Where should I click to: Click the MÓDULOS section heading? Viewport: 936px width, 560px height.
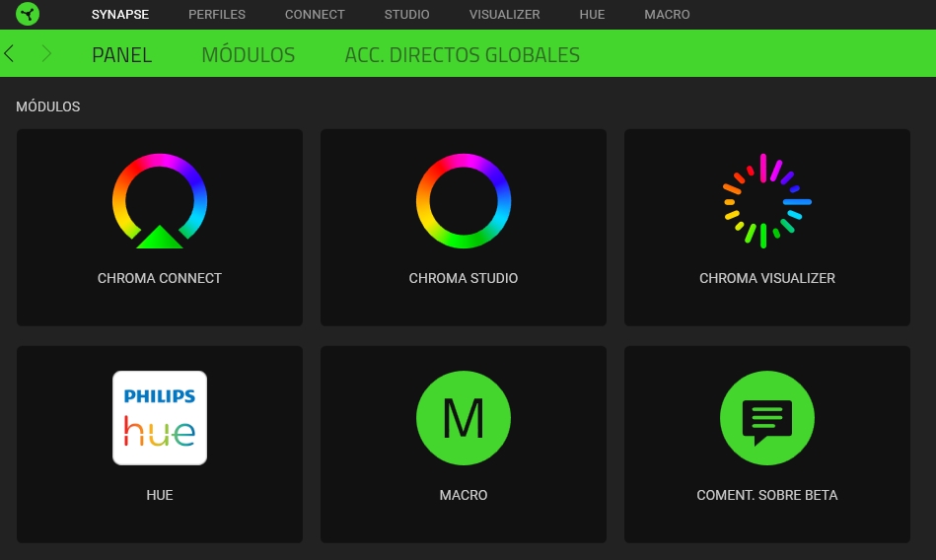pyautogui.click(x=47, y=106)
